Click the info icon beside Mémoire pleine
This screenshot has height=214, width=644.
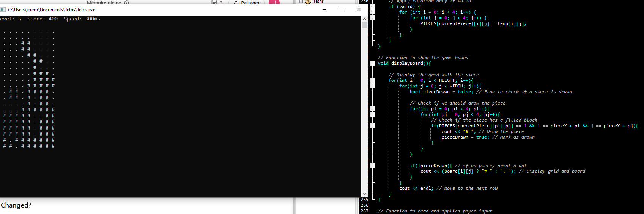pyautogui.click(x=126, y=3)
